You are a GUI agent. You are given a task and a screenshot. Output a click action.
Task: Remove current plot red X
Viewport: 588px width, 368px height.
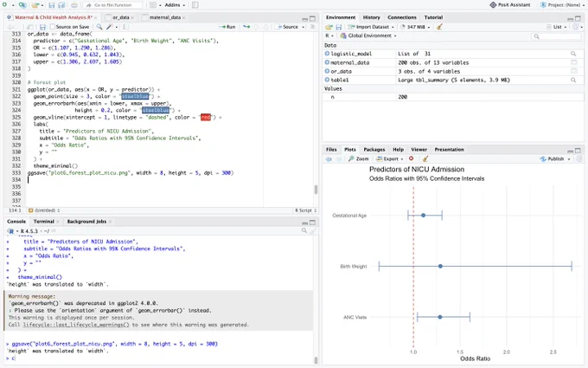(411, 158)
